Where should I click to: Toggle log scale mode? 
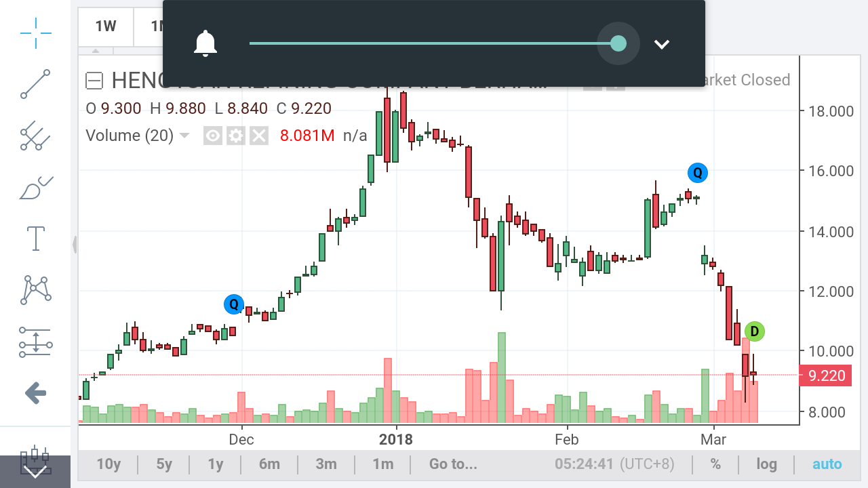(767, 464)
